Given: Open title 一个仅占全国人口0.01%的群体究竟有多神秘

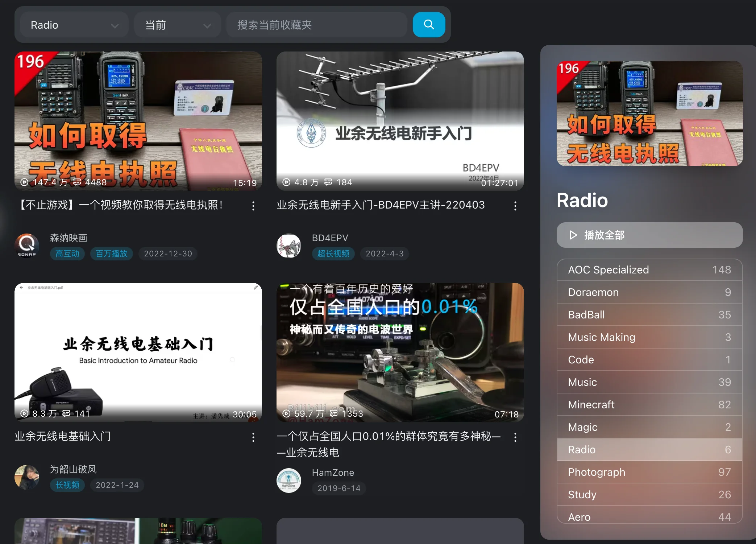Looking at the screenshot, I should [389, 444].
